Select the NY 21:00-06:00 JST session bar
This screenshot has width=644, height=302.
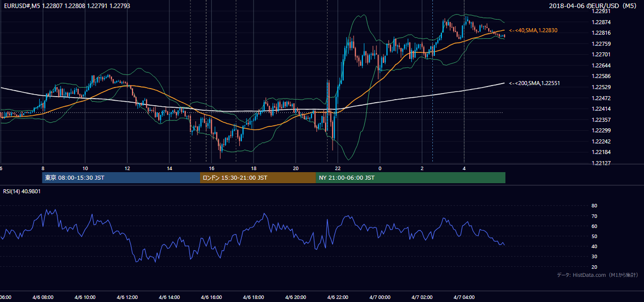pyautogui.click(x=411, y=178)
